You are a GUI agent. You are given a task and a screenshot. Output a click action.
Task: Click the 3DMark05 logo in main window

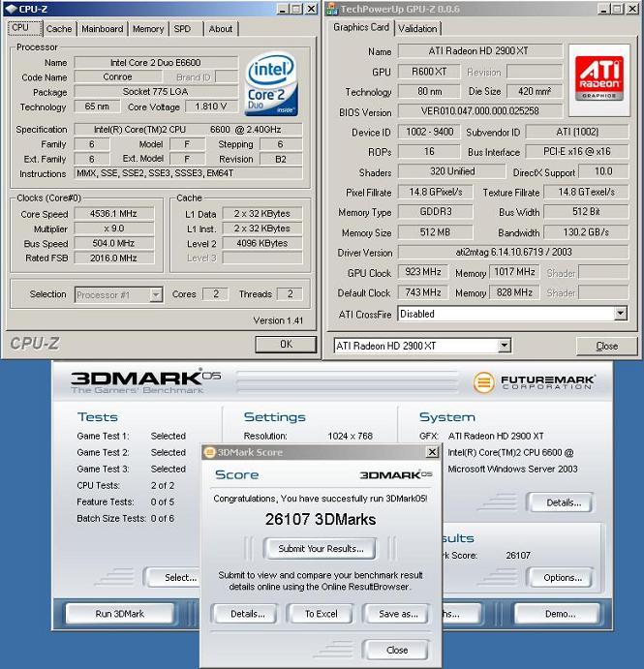145,380
